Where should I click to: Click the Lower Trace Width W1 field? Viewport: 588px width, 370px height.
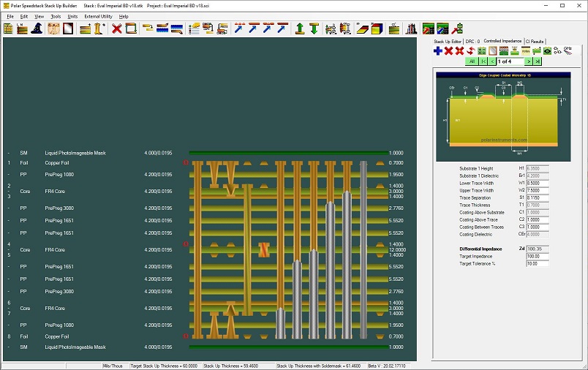(538, 184)
